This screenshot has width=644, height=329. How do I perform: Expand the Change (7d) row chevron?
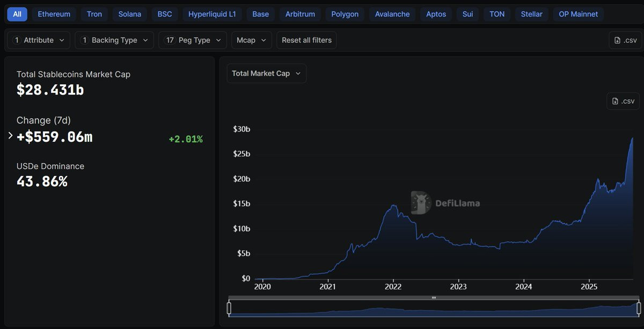click(x=10, y=136)
